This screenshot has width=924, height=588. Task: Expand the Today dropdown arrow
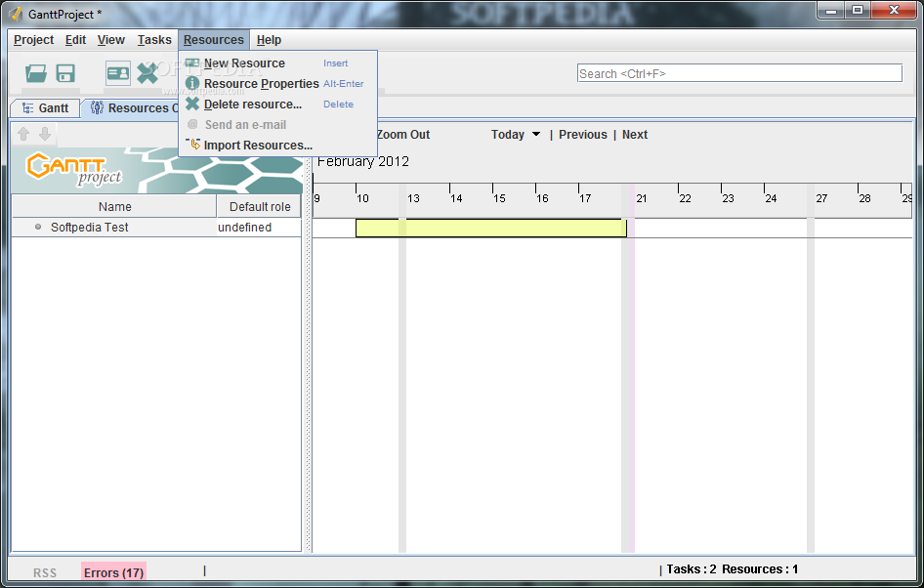tap(536, 135)
